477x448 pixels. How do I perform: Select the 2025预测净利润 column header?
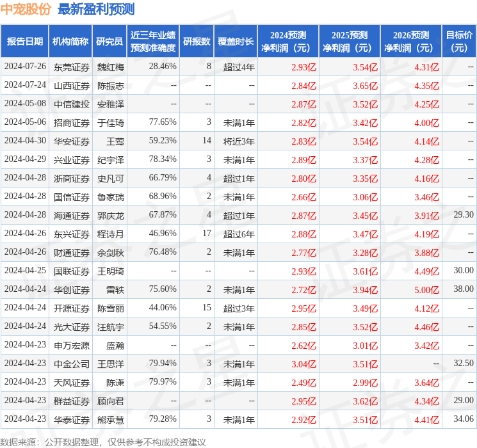click(x=350, y=42)
